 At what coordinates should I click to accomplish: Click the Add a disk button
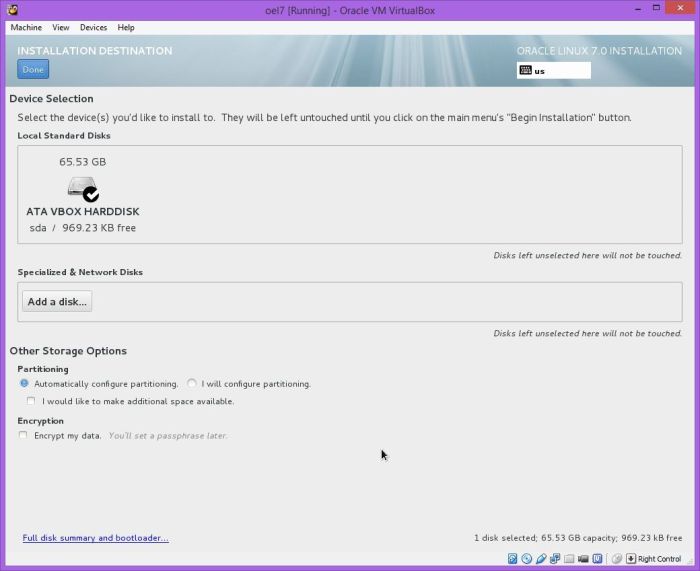click(x=57, y=302)
